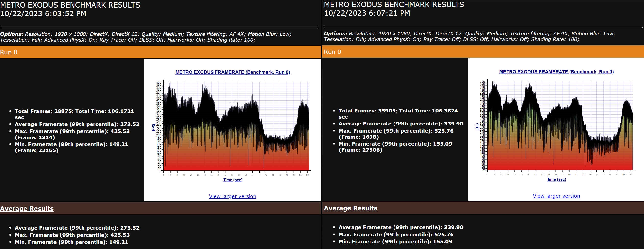The width and height of the screenshot is (644, 249).
Task: Click Min. Framerate 155.09 (Frame: 27506) entry
Action: (x=395, y=147)
